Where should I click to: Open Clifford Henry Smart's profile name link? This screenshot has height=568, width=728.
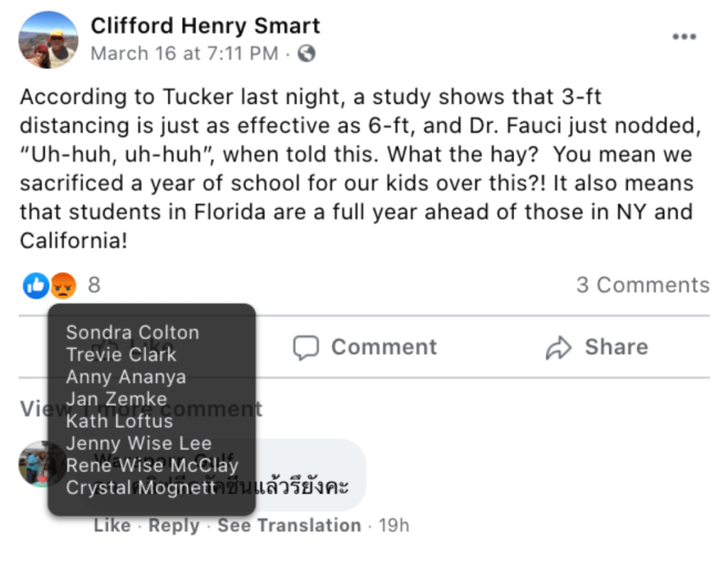pyautogui.click(x=205, y=26)
